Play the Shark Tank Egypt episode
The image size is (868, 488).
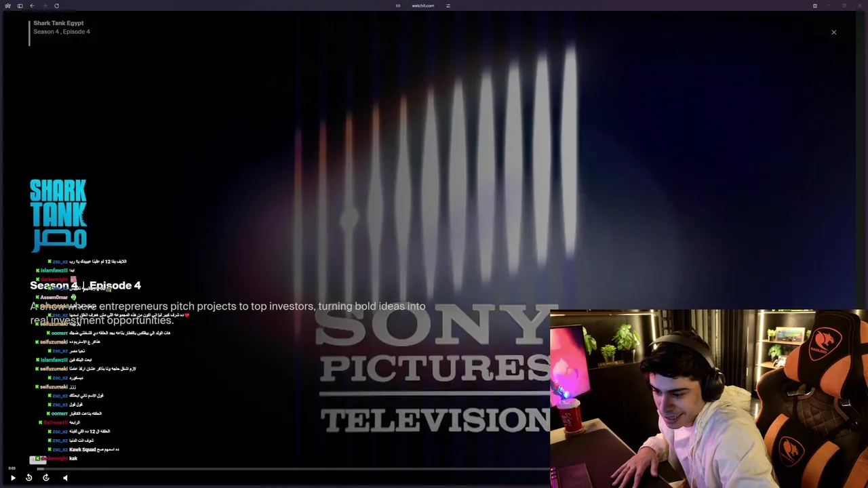(13, 478)
